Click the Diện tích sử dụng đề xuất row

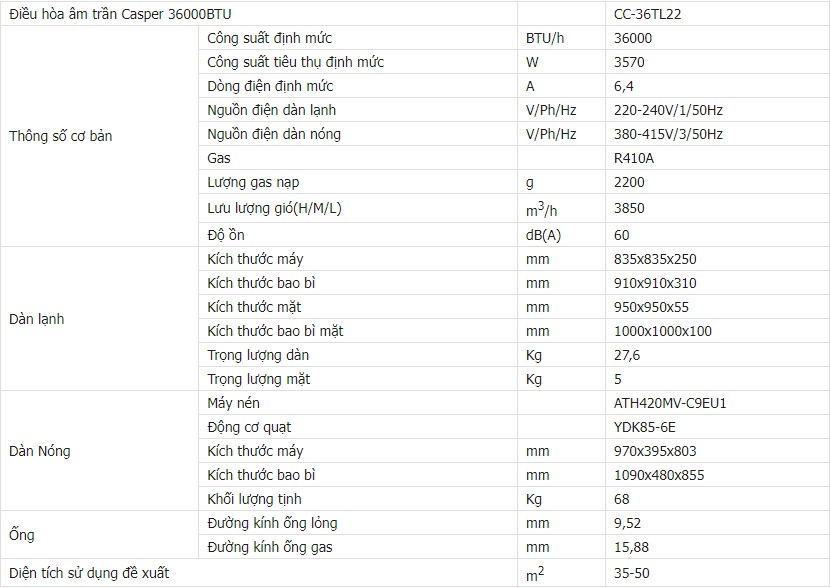click(102, 573)
